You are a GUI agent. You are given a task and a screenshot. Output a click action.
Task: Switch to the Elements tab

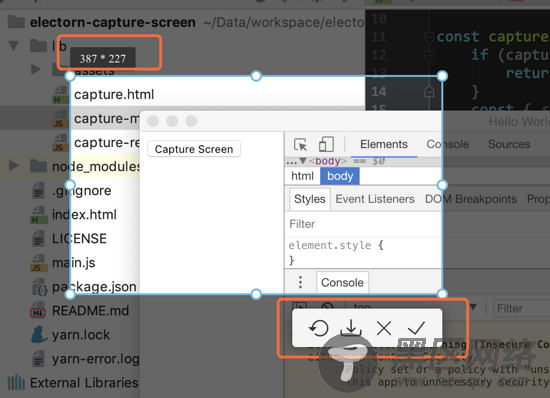[x=384, y=144]
